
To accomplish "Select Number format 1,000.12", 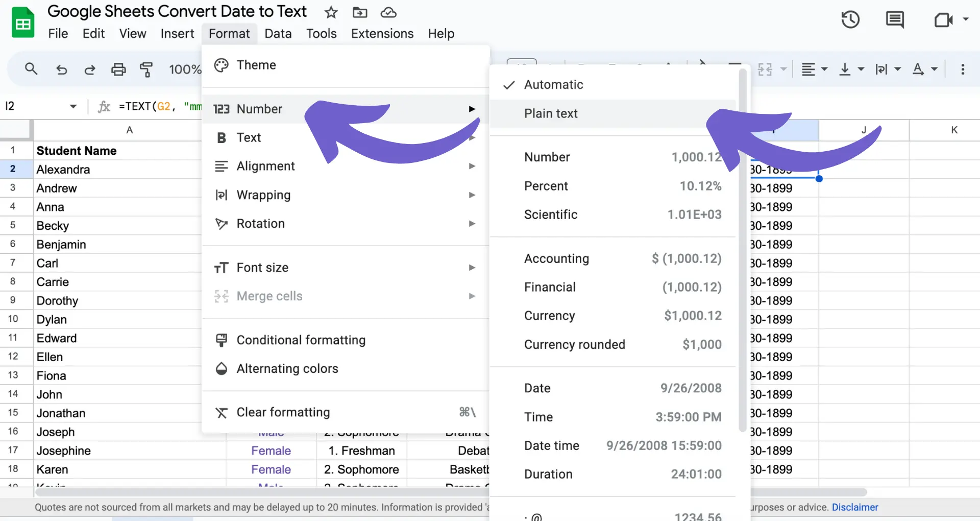I will tap(613, 157).
